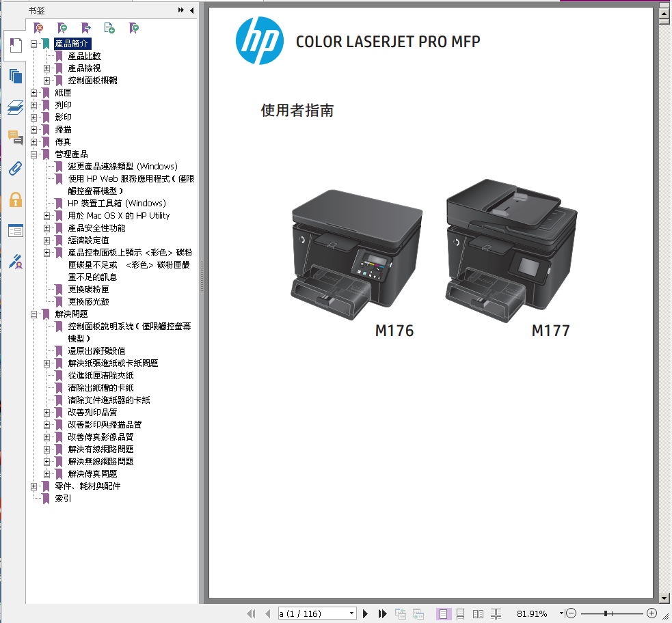This screenshot has width=672, height=623.
Task: Open the zoom level dropdown arrow
Action: [561, 613]
